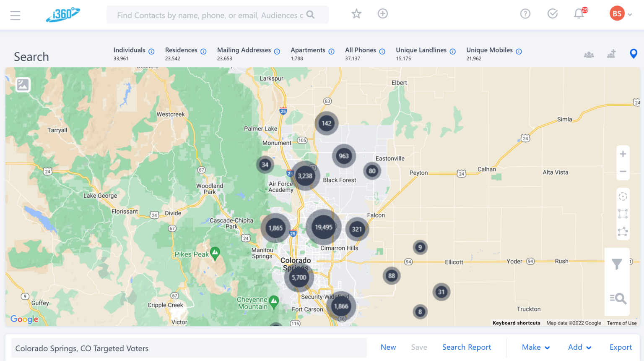The width and height of the screenshot is (644, 361).
Task: Select the polygon area selection tool
Action: click(x=623, y=231)
